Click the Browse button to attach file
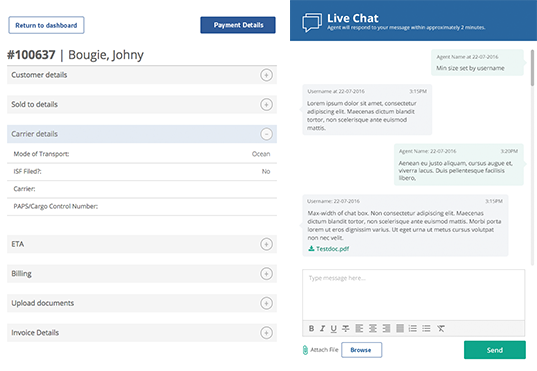 pos(361,350)
